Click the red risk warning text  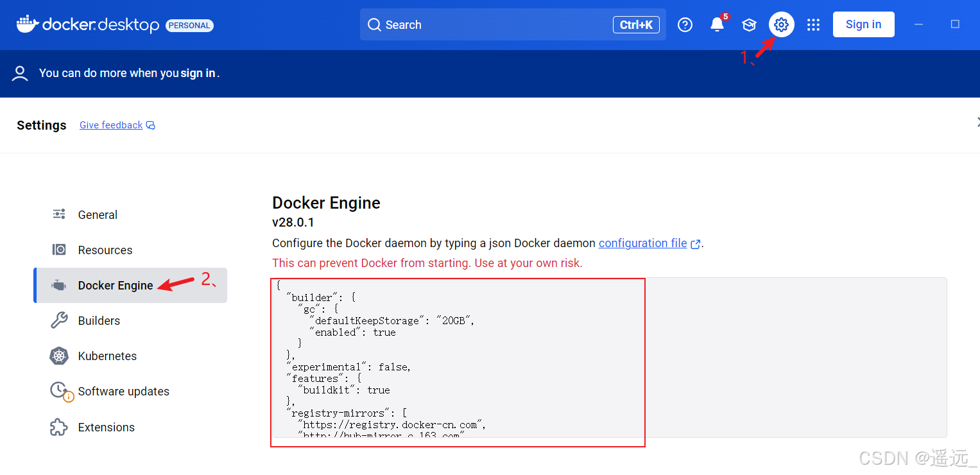coord(427,263)
